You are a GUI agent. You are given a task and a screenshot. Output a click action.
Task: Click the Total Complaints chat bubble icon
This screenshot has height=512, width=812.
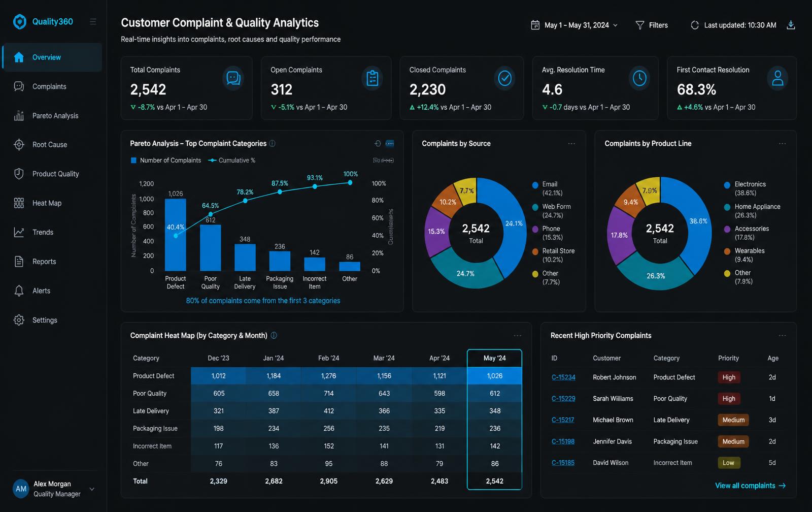pos(233,78)
